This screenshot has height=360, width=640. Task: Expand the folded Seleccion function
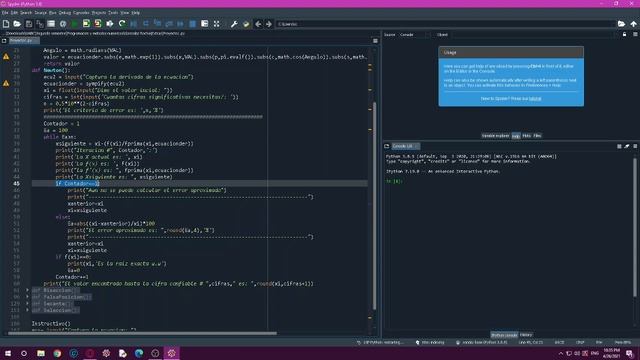tap(27, 310)
